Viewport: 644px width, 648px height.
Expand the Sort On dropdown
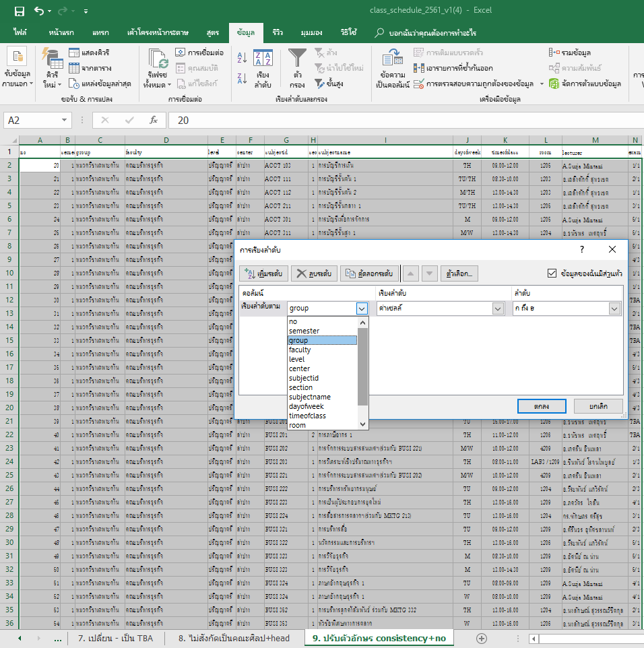[x=498, y=309]
